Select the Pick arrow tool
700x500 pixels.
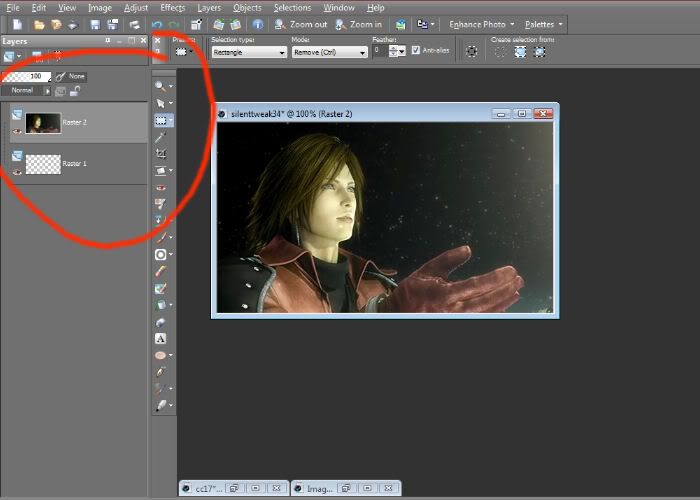(160, 103)
